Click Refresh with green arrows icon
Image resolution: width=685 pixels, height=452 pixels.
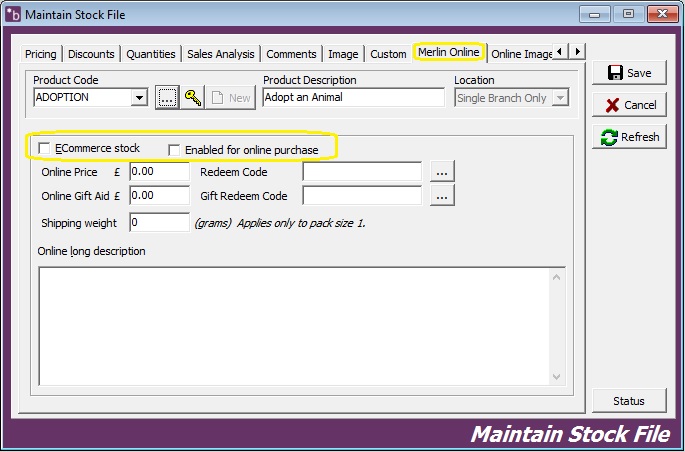628,137
